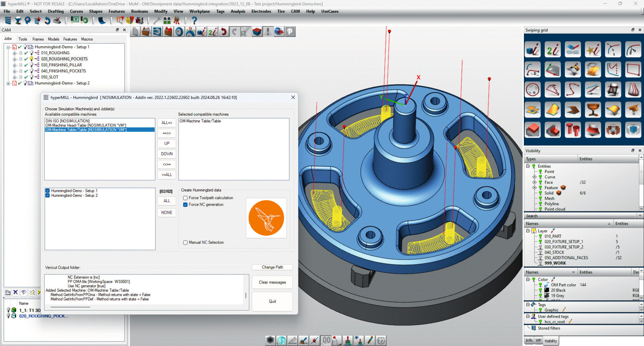Enable Manual NC Selection option
Viewport: 644px width, 346px height.
click(185, 242)
